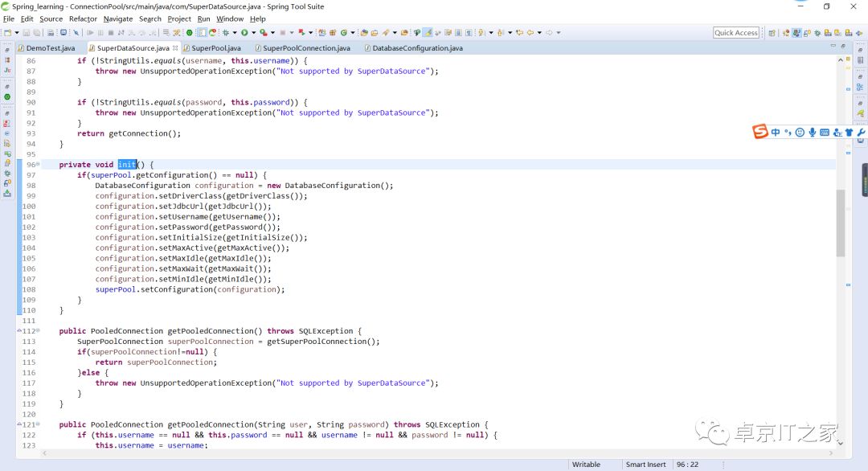
Task: Open the Help menu
Action: tap(257, 18)
